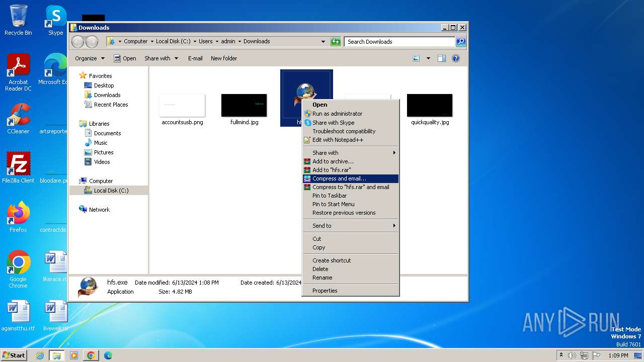Screen dimensions: 644x362
Task: Click the Forward navigation arrow in Explorer
Action: [92, 42]
